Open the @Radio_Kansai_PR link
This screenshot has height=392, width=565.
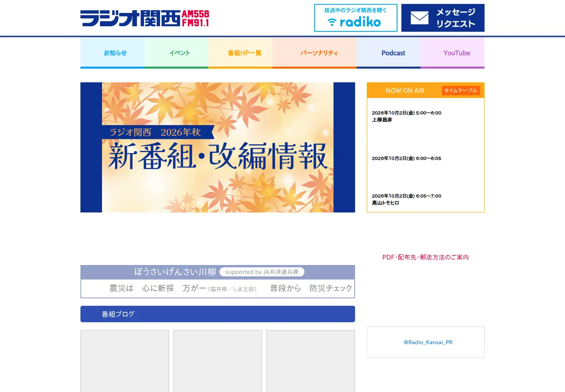point(428,342)
